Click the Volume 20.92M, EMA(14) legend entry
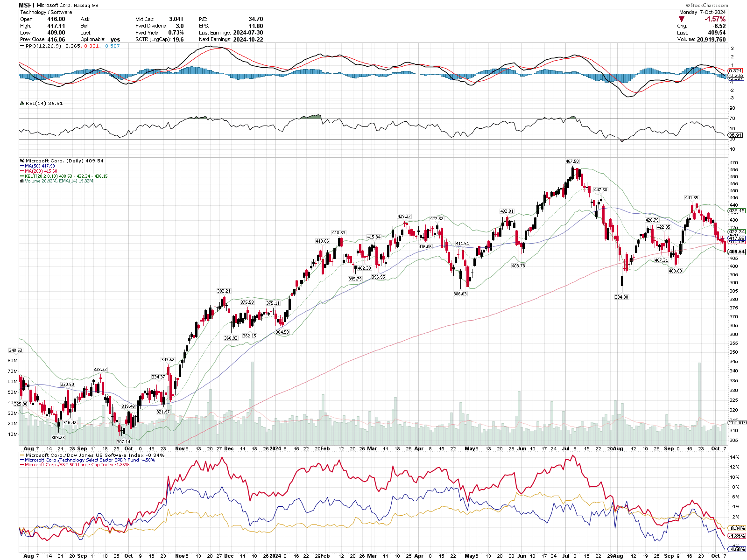Viewport: 747px width, 560px height. pyautogui.click(x=59, y=181)
